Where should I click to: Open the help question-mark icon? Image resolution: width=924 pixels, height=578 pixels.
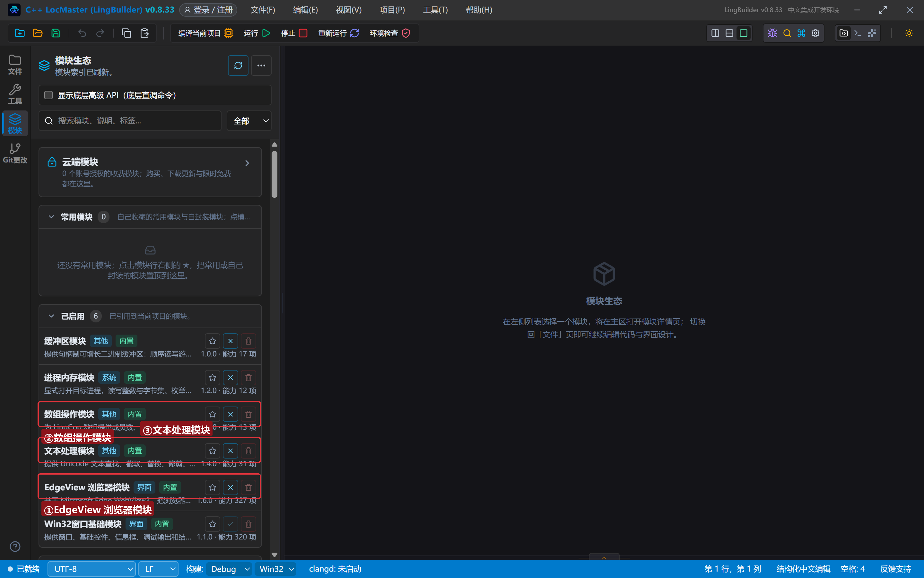(x=15, y=547)
